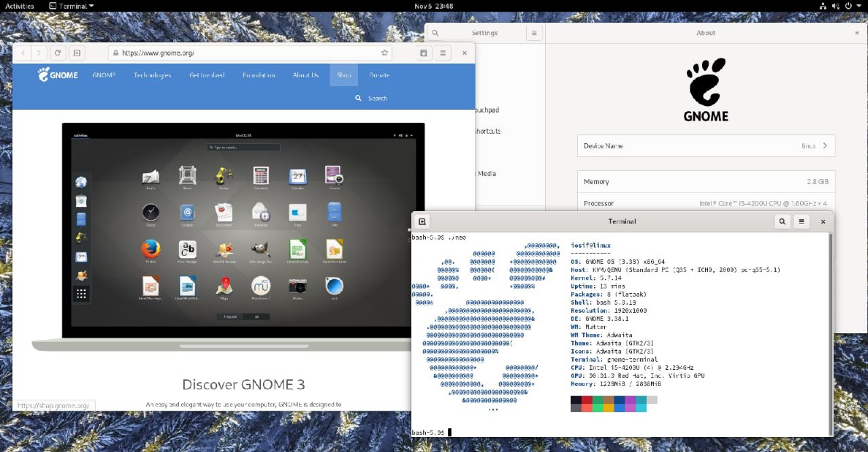Click the 'Discover GNOME 3' heading
Image resolution: width=868 pixels, height=452 pixels.
pyautogui.click(x=243, y=385)
